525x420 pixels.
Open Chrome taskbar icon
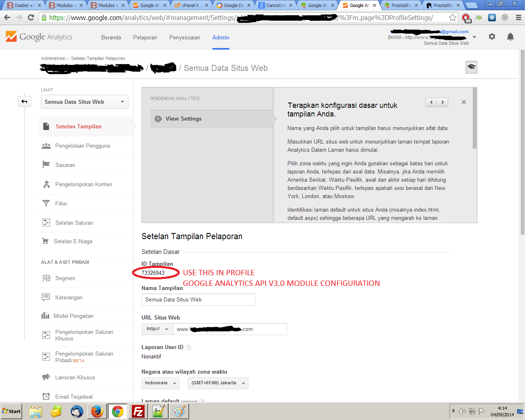[x=118, y=411]
